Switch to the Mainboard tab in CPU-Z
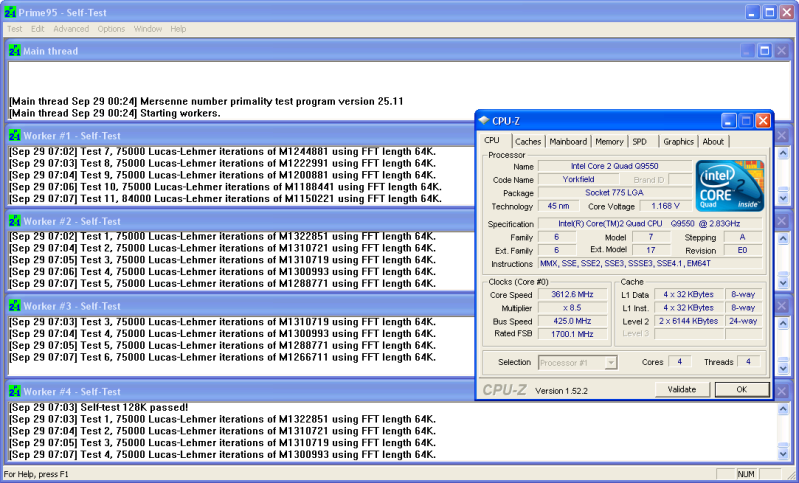Image resolution: width=799 pixels, height=483 pixels. (x=568, y=142)
